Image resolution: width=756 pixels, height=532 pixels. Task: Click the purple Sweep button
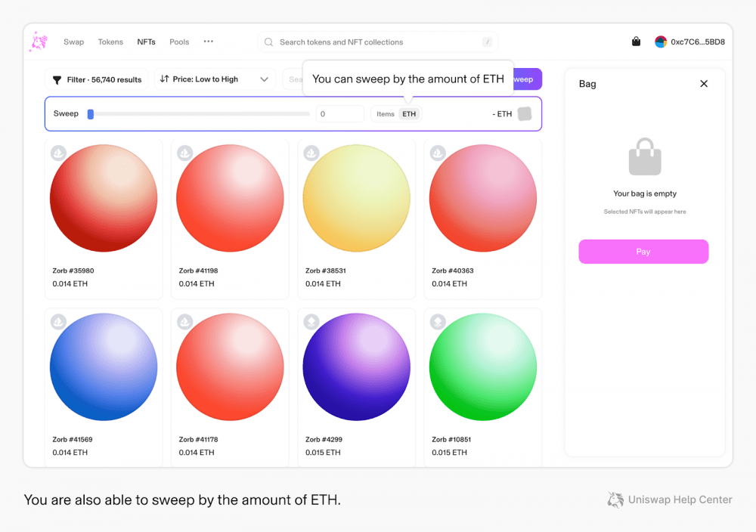pyautogui.click(x=528, y=79)
